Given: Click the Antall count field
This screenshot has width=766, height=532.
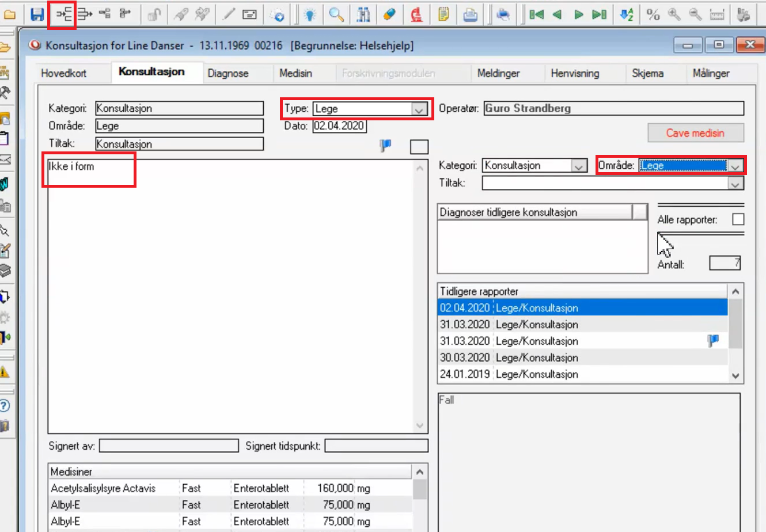Looking at the screenshot, I should [x=725, y=264].
